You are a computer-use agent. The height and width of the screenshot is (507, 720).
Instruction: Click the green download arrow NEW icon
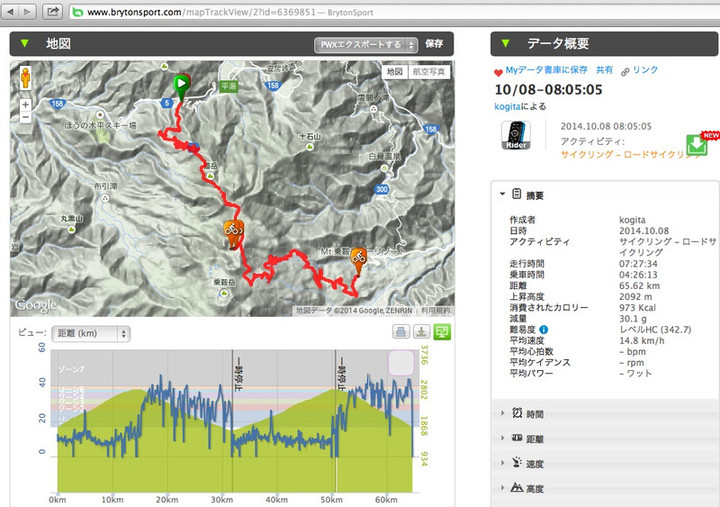coord(697,144)
